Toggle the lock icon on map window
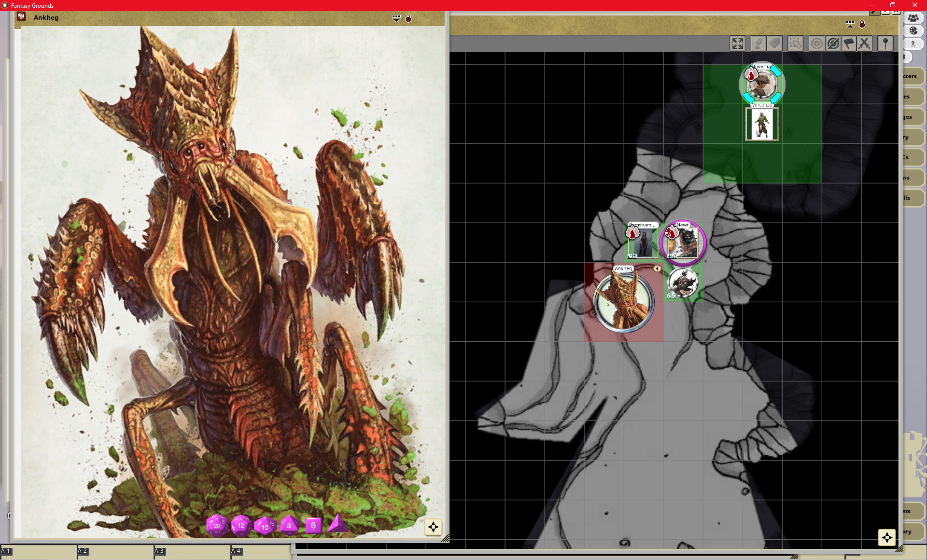The width and height of the screenshot is (927, 560). [862, 24]
